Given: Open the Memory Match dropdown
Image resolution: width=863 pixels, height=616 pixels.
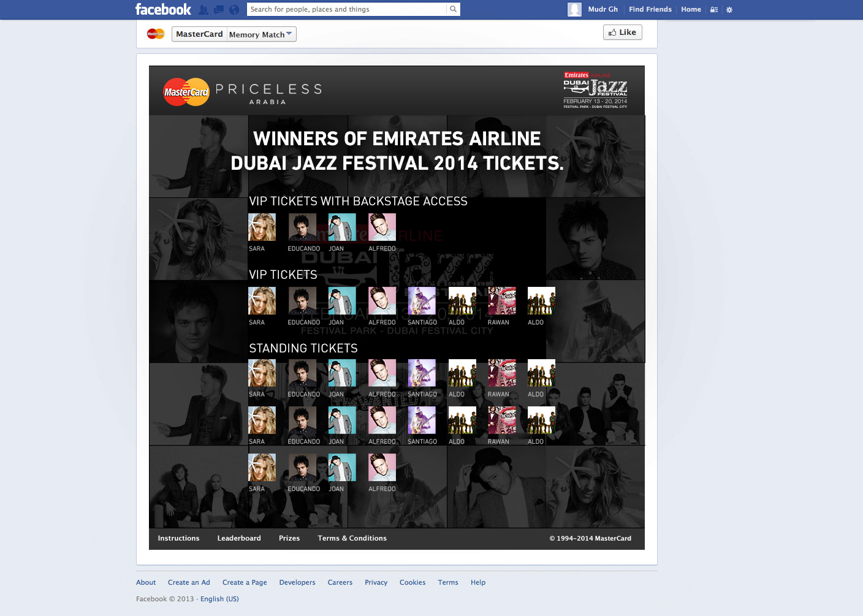Looking at the screenshot, I should tap(261, 34).
